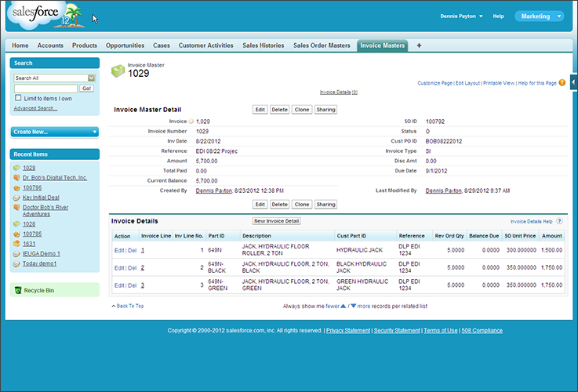Open the Help link in header
Viewport: 578px width, 392px height.
tap(498, 16)
